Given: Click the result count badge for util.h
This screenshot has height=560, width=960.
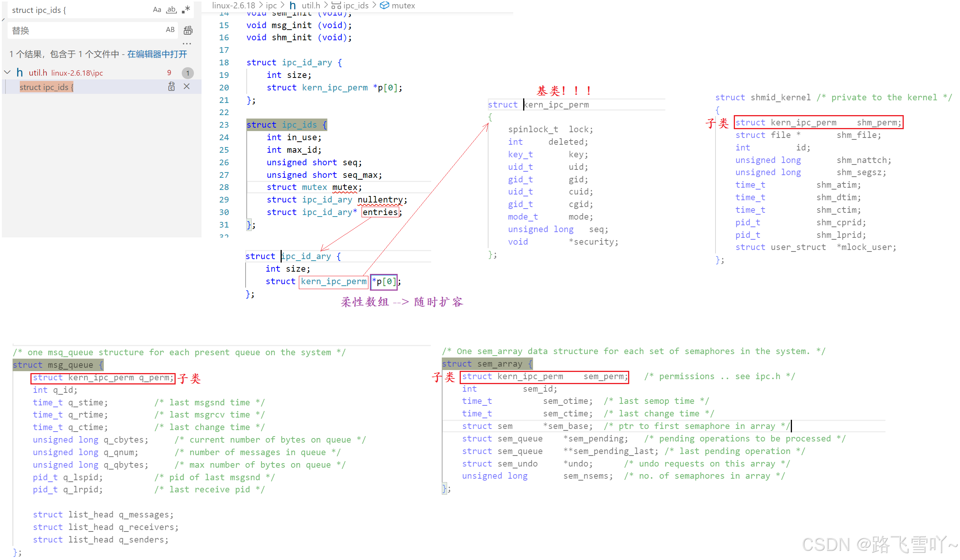Looking at the screenshot, I should (187, 73).
